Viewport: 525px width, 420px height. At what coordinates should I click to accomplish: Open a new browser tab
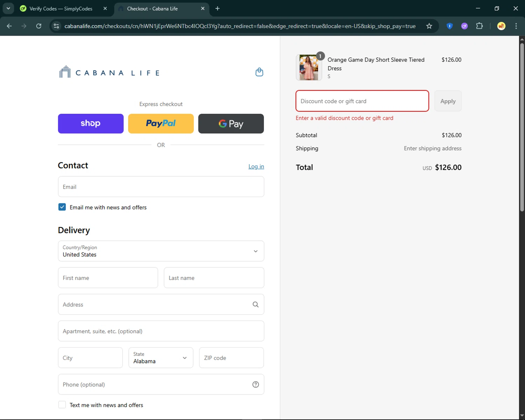217,8
